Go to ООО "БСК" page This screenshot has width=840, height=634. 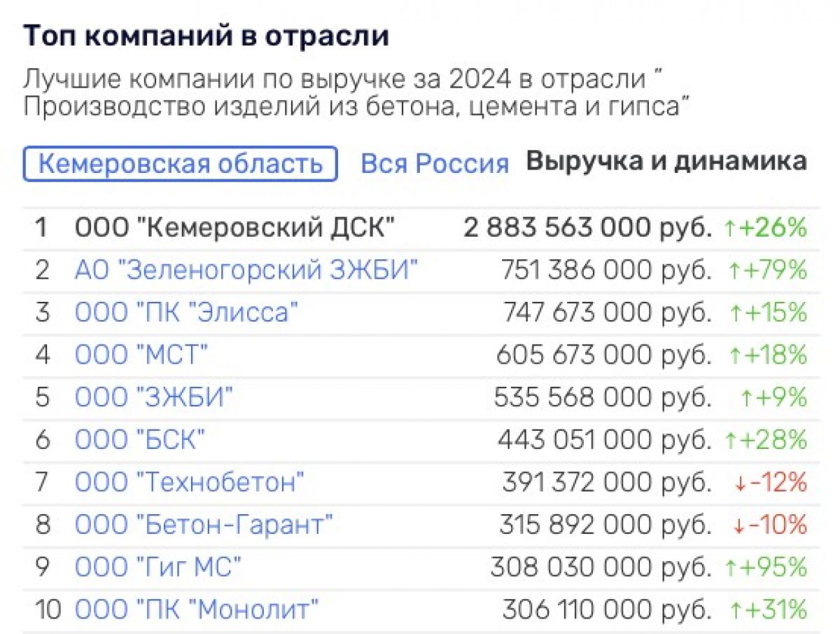(x=140, y=440)
